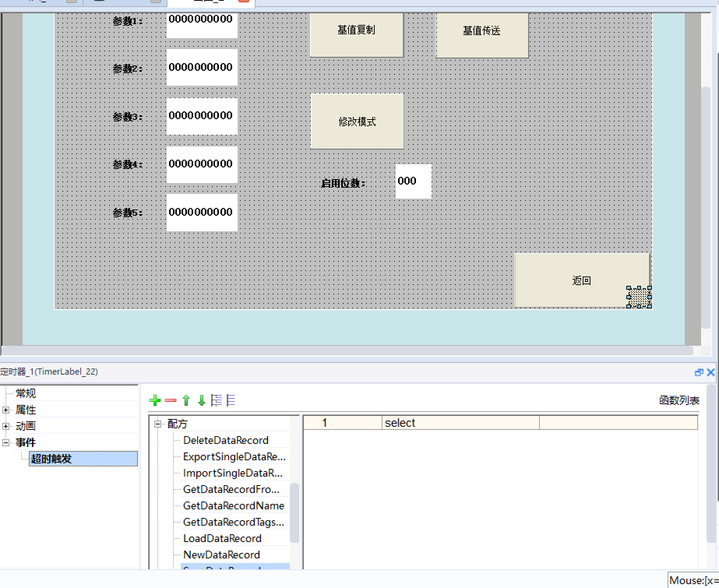This screenshot has width=719, height=588.
Task: Click the 返回 button on canvas
Action: 582,280
